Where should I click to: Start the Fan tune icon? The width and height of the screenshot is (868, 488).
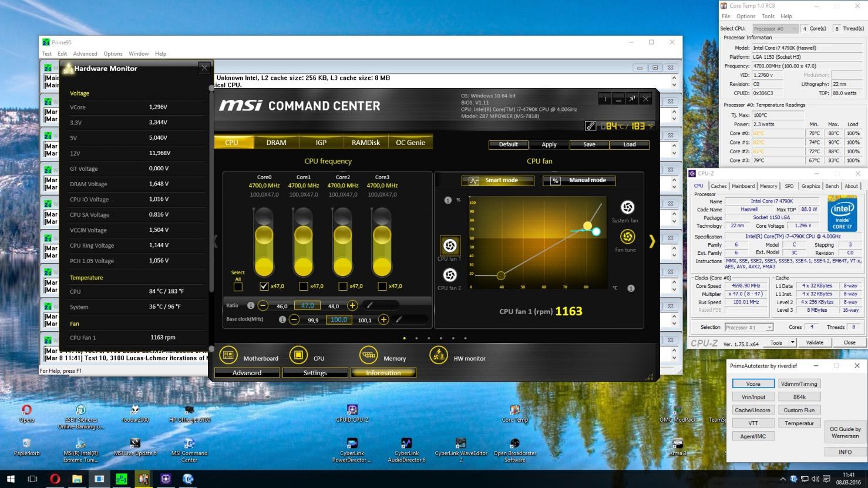pyautogui.click(x=627, y=236)
